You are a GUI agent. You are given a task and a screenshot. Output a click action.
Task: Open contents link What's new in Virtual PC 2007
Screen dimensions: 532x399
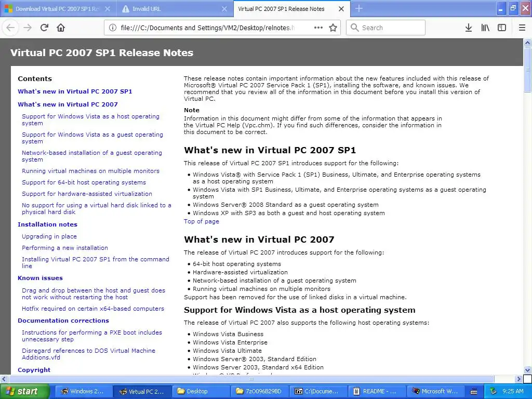(68, 104)
